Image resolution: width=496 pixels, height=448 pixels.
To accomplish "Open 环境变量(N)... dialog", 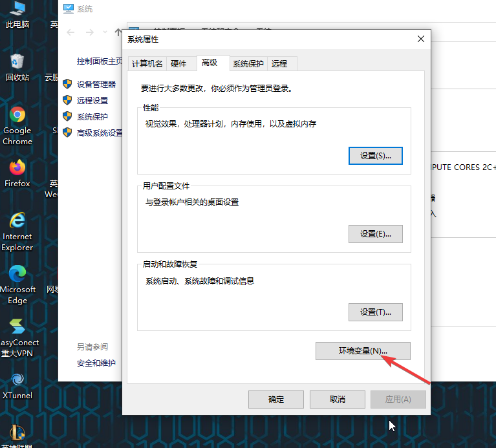I will [363, 351].
